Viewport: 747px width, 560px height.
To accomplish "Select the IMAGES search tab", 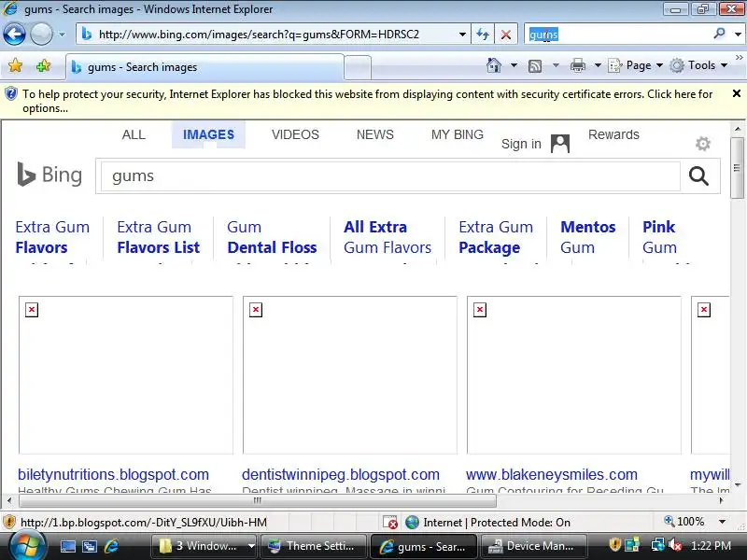I will click(208, 134).
